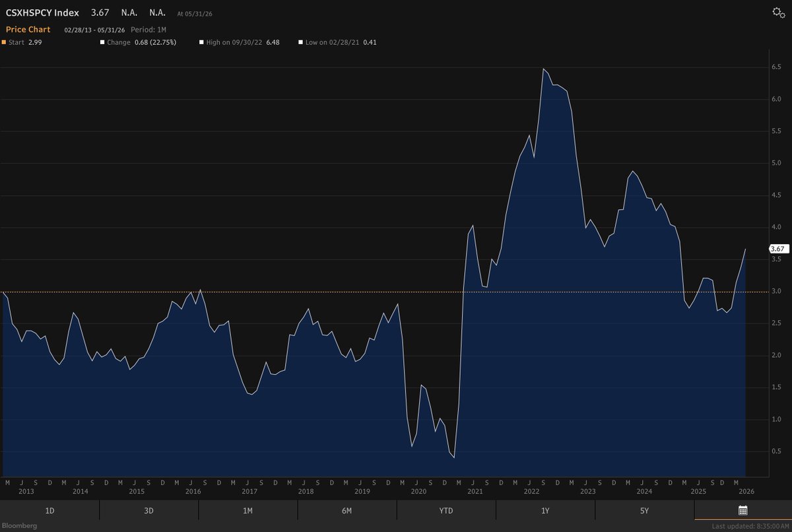Select the 1M time range tab
The image size is (792, 532).
[247, 510]
